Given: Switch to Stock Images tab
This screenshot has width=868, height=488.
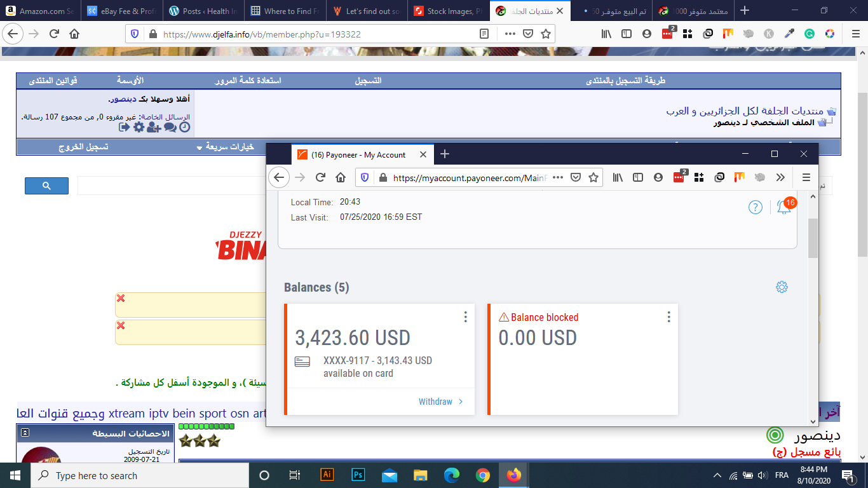Looking at the screenshot, I should (x=449, y=11).
